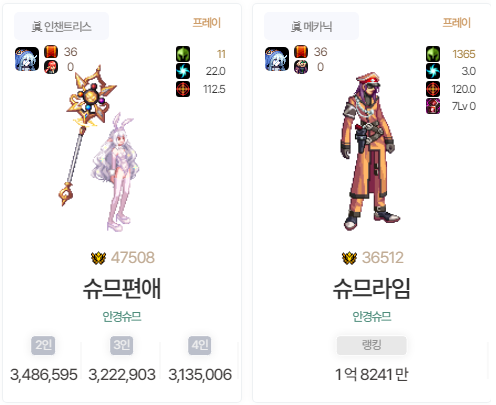This screenshot has height=405, width=496.
Task: Open the 안경슈므 adventure link under 슈므라임
Action: point(372,316)
